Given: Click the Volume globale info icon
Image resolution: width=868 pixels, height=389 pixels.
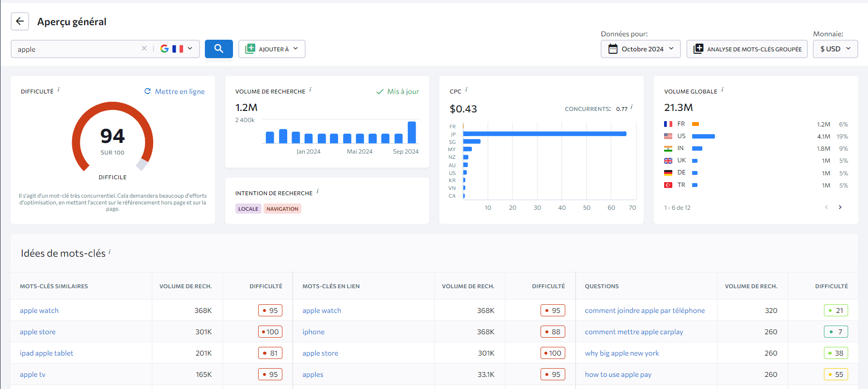Looking at the screenshot, I should (722, 90).
